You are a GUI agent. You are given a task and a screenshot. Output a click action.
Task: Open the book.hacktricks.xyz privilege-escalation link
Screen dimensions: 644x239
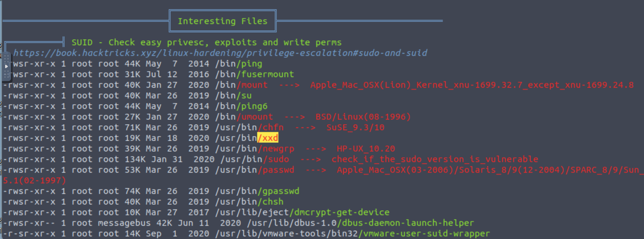(x=220, y=53)
